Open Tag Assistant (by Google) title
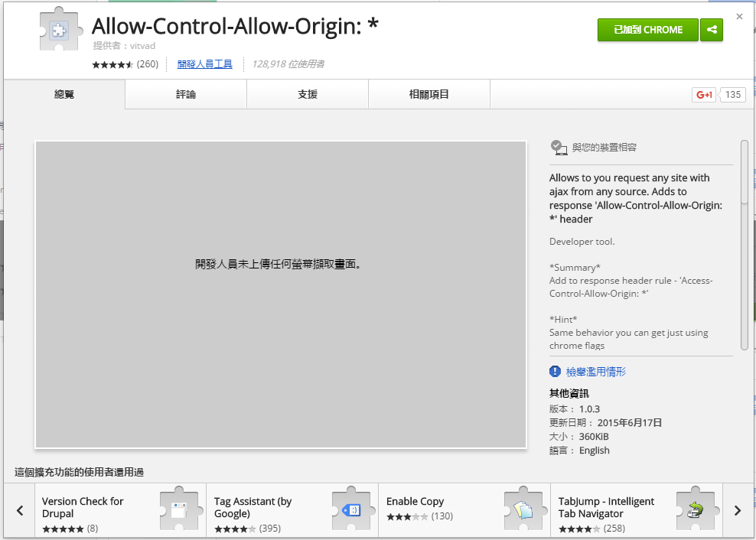The height and width of the screenshot is (540, 756). [x=253, y=507]
